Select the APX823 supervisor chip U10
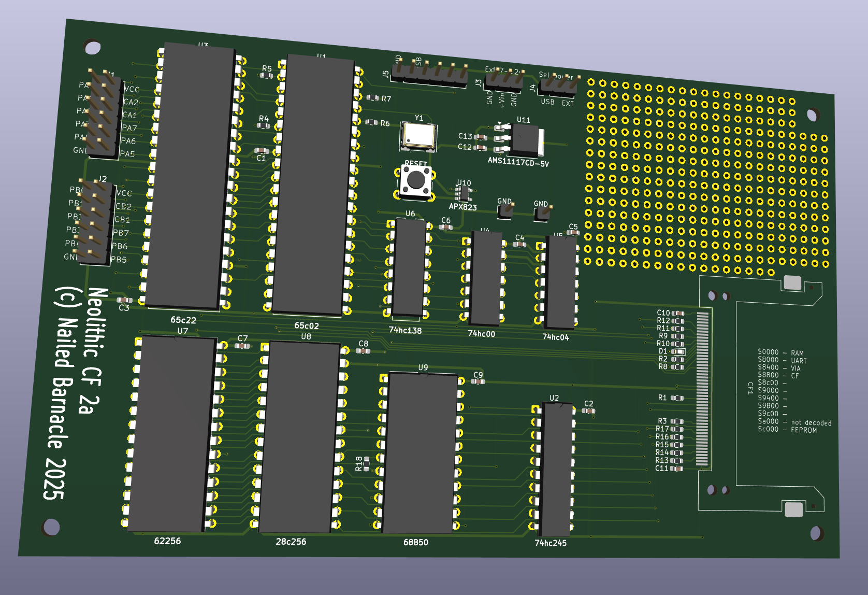Viewport: 868px width, 595px height. click(x=463, y=193)
